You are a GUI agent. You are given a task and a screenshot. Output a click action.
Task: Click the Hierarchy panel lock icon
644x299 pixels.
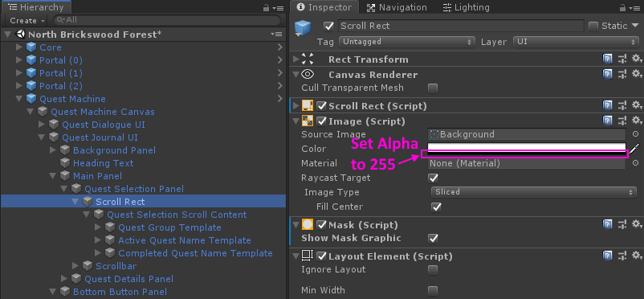click(266, 7)
